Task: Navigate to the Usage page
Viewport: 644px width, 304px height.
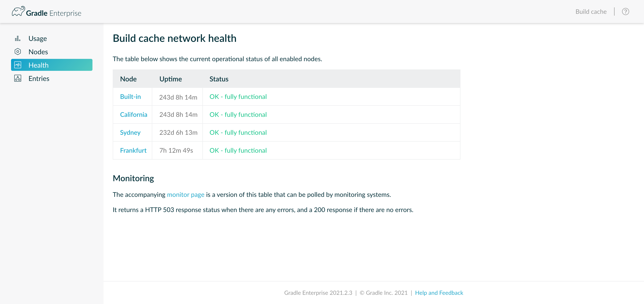Action: [x=37, y=38]
